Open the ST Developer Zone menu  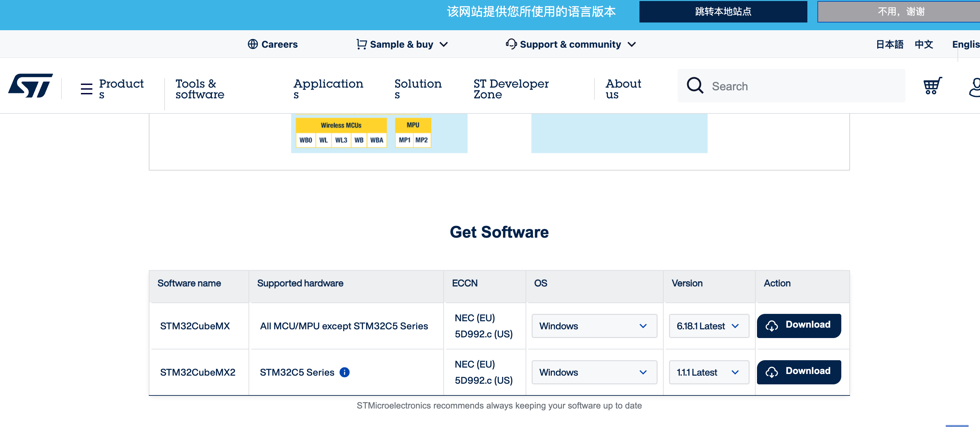coord(511,89)
